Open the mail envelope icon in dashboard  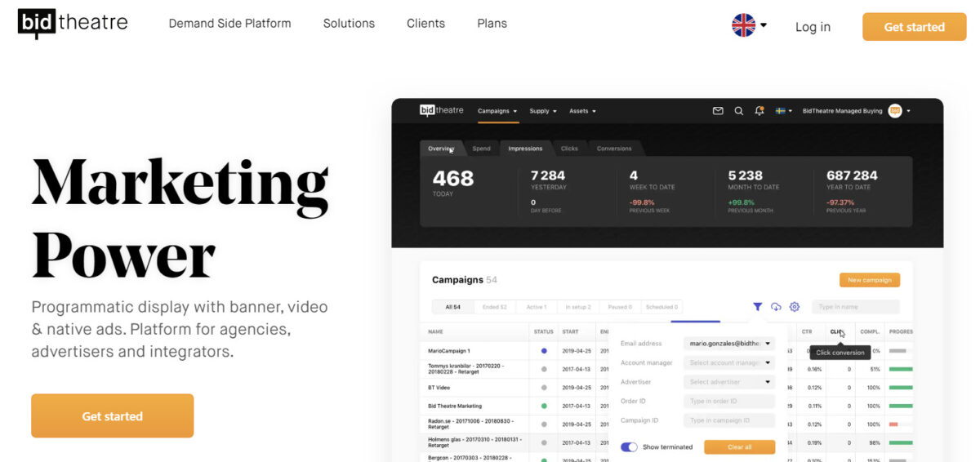[x=718, y=111]
